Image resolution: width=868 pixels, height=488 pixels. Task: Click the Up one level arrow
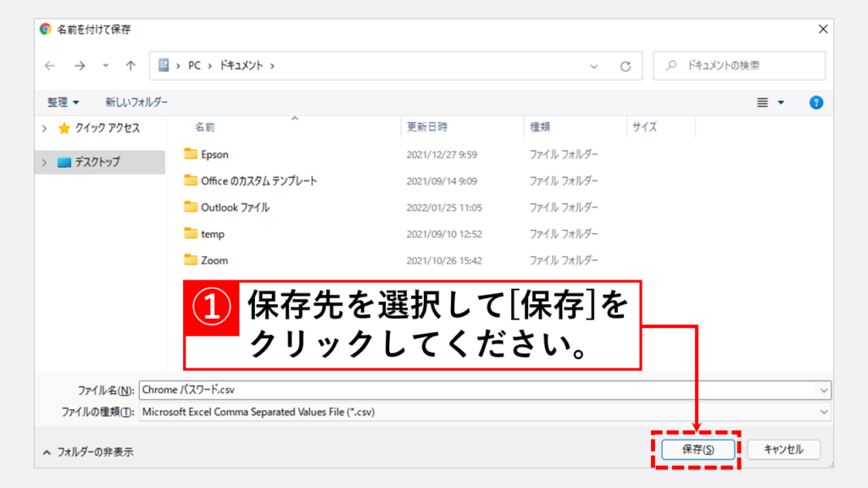(x=131, y=65)
